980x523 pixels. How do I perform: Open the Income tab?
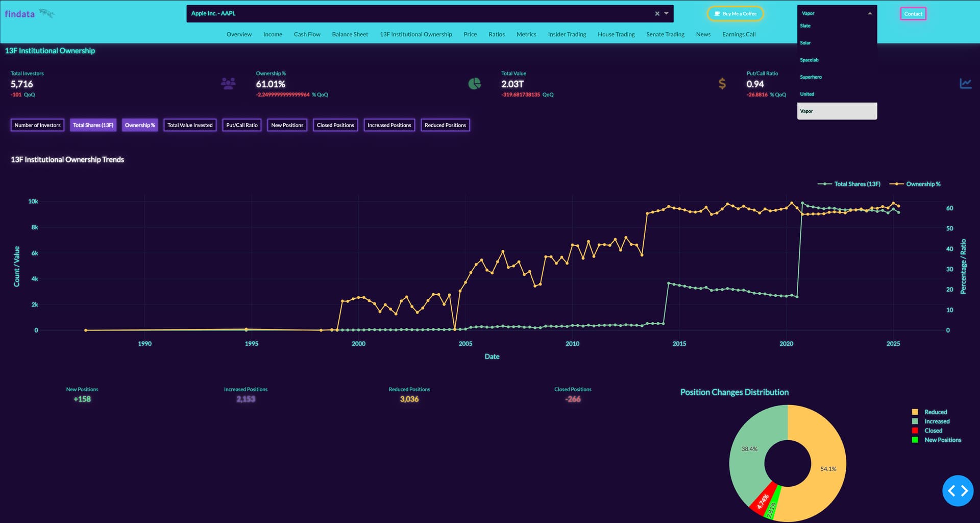273,34
